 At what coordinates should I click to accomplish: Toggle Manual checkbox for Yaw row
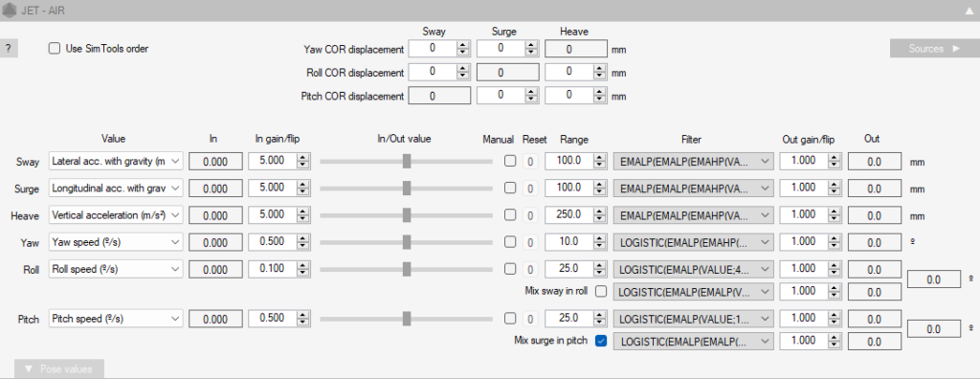pyautogui.click(x=510, y=241)
